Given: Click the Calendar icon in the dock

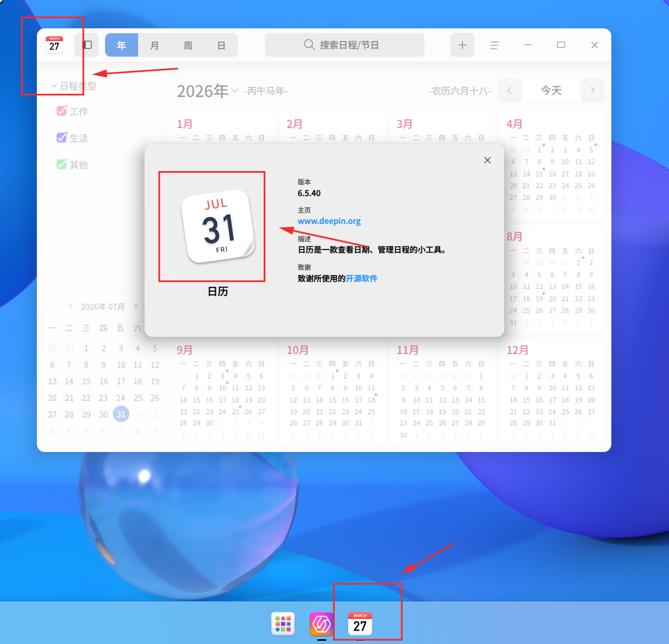Looking at the screenshot, I should 360,624.
